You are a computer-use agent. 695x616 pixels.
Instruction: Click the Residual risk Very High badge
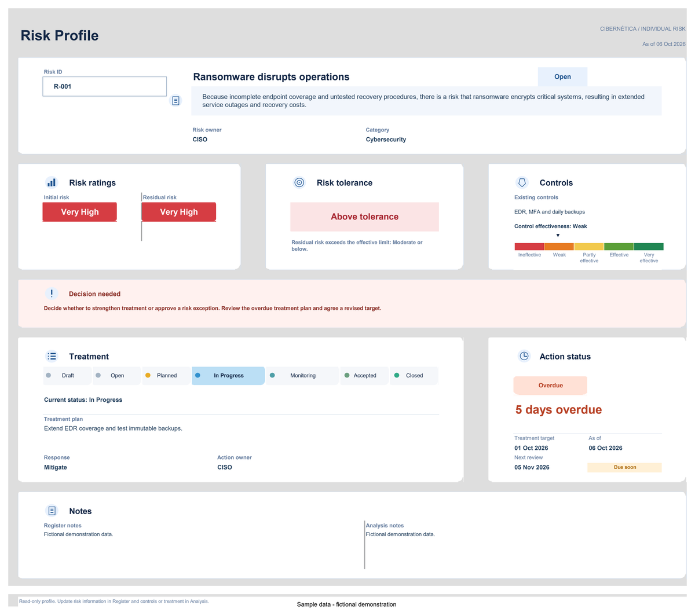[x=179, y=212]
